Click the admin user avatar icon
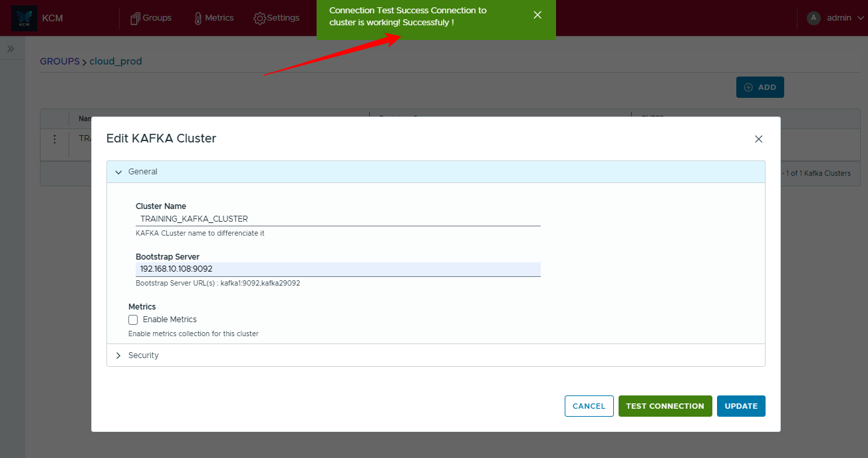 813,18
